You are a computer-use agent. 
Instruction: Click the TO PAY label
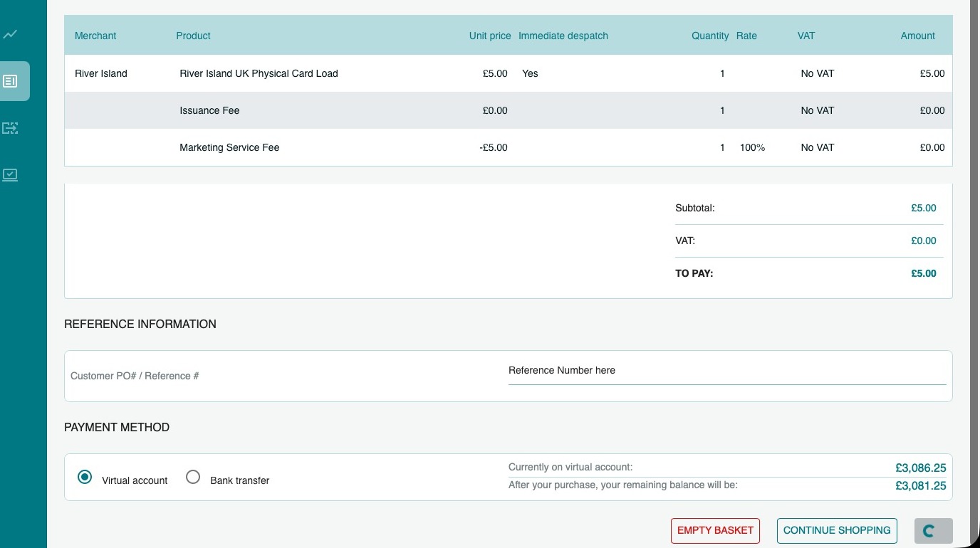tap(694, 273)
